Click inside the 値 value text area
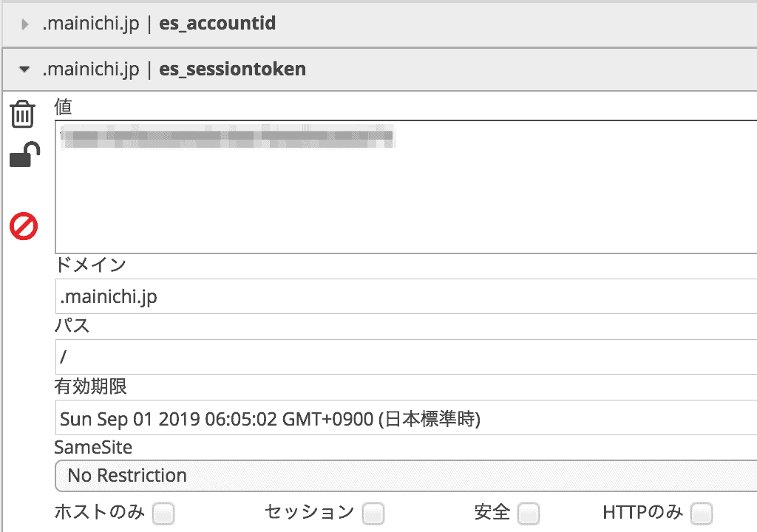The image size is (757, 532). [x=406, y=187]
